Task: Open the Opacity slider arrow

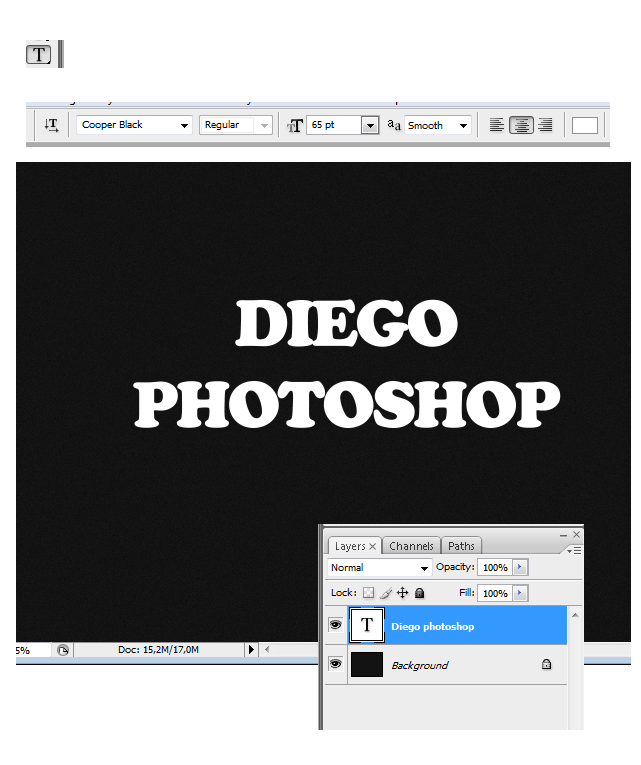Action: (x=520, y=567)
